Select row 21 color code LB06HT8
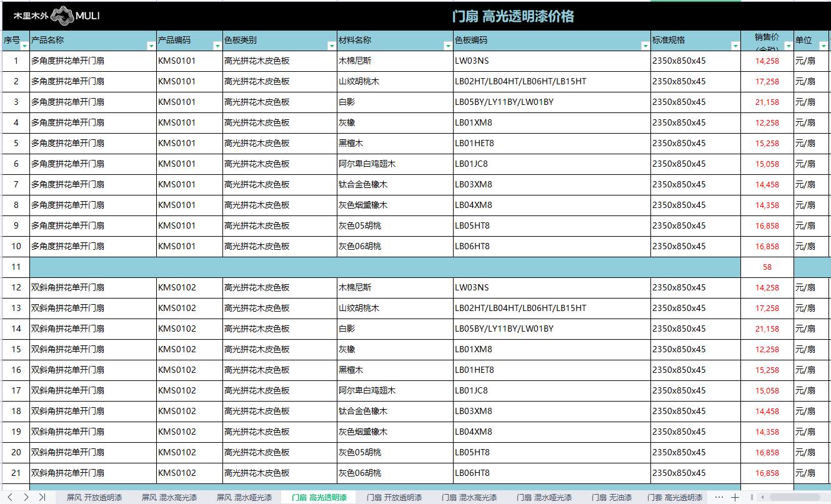 point(552,473)
